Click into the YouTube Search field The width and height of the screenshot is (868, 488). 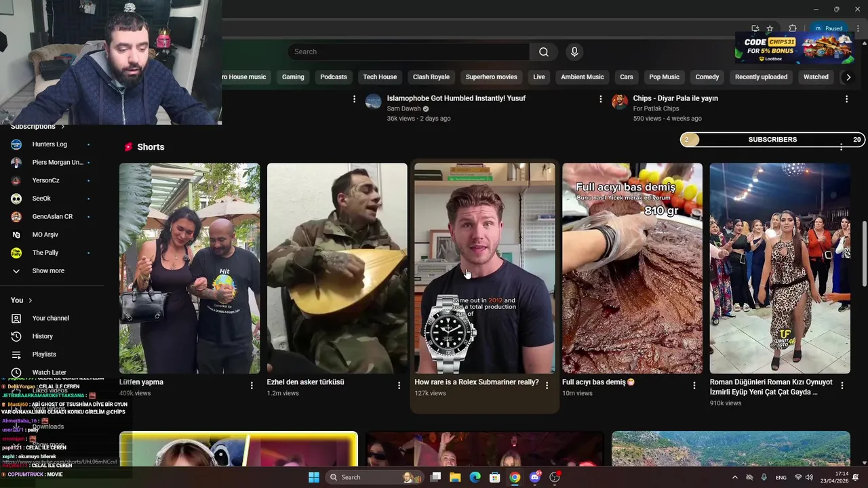pos(409,52)
